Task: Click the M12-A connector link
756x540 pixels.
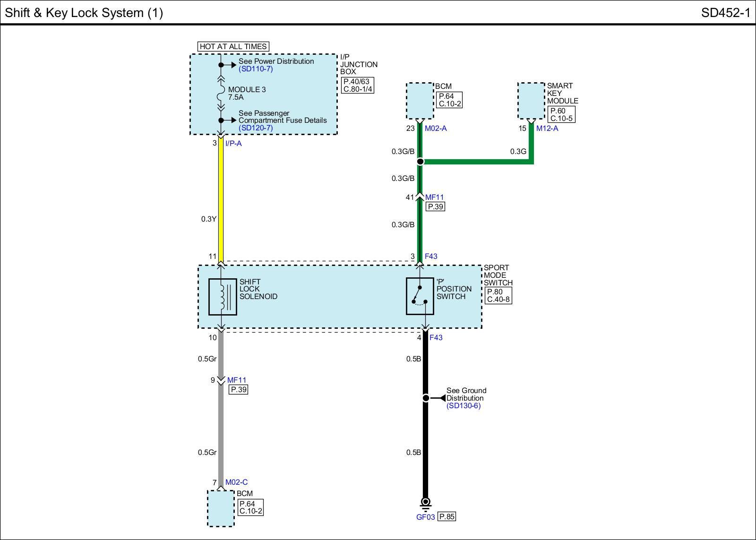Action: (547, 129)
